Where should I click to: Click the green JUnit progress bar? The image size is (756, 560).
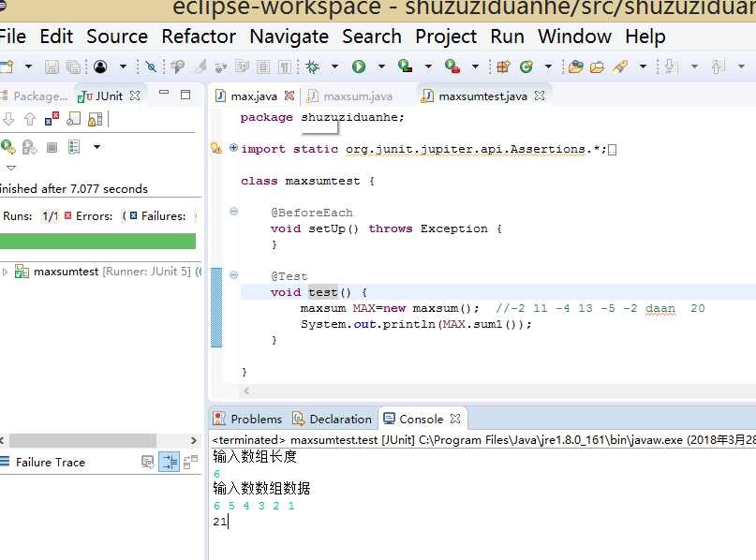click(97, 242)
